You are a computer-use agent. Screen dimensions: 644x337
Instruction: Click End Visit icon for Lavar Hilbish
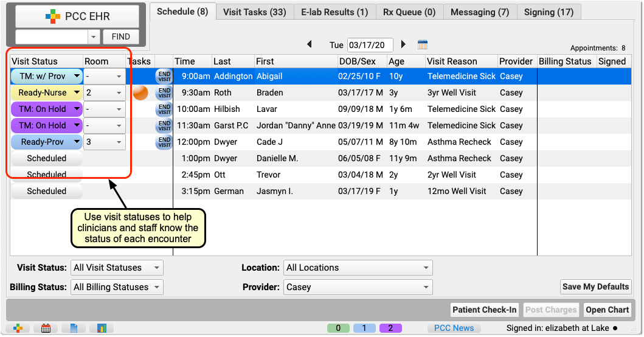(x=164, y=109)
